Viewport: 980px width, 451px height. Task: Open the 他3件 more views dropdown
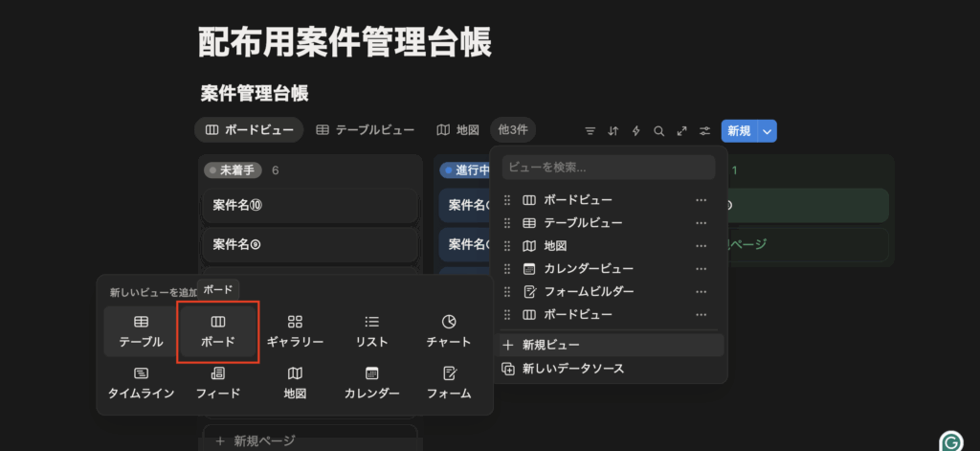coord(513,129)
